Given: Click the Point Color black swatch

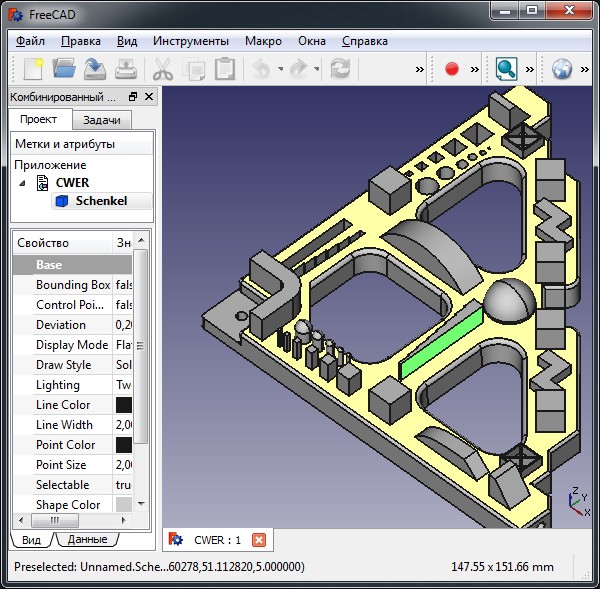Looking at the screenshot, I should pos(124,445).
